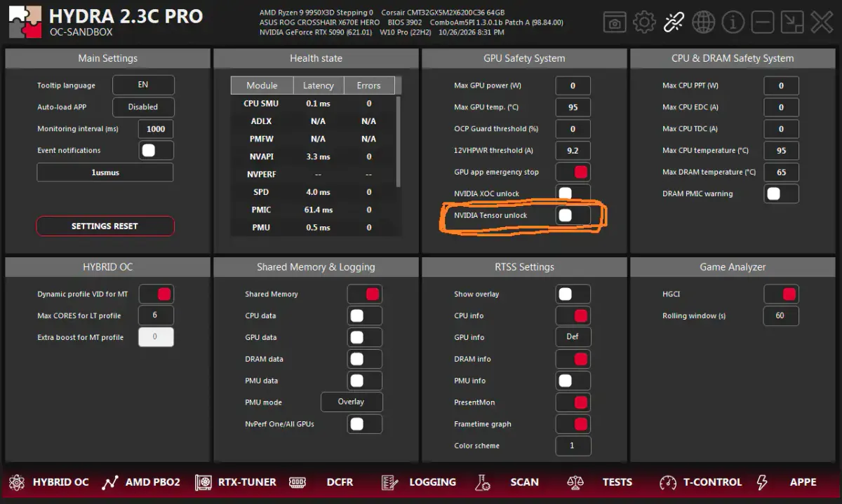The height and width of the screenshot is (504, 842).
Task: Enable NVIDIA XOC unlock
Action: pos(573,193)
